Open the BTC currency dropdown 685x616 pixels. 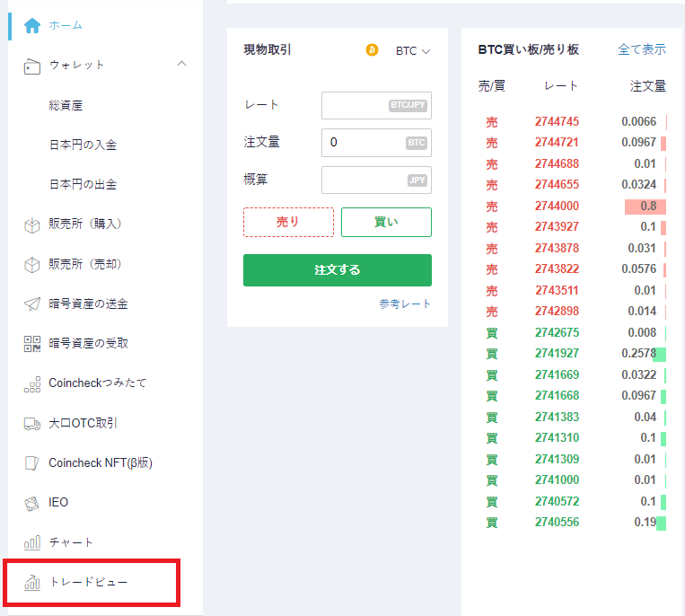click(x=412, y=51)
